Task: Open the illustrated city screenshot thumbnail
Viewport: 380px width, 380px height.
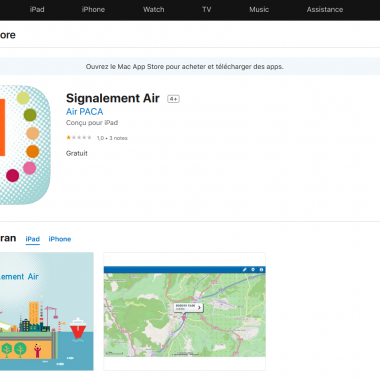Action: (47, 311)
